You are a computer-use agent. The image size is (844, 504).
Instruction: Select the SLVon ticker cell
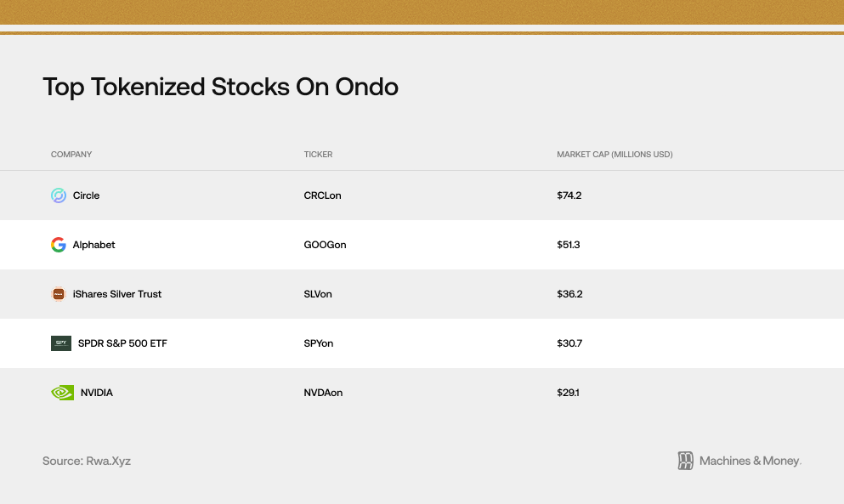[318, 294]
